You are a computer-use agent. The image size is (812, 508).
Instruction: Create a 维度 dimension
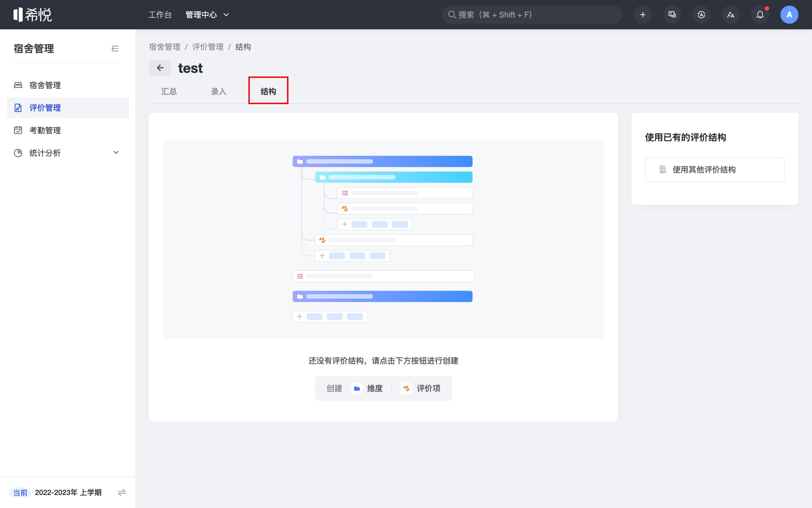click(x=367, y=388)
